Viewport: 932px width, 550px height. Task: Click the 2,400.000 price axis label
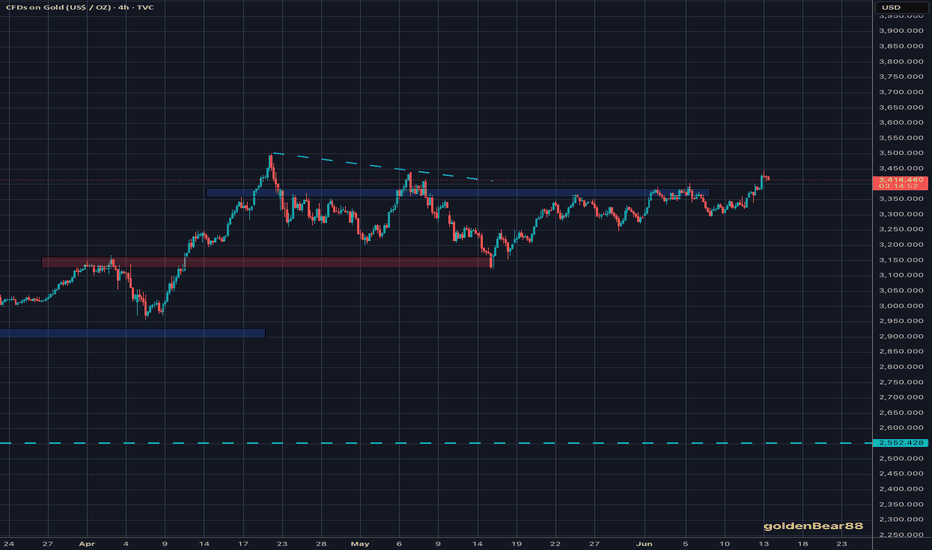[900, 489]
